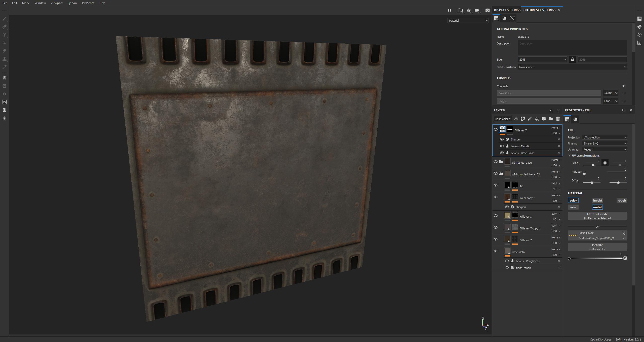Screen dimensions: 644x342
Task: Collapse the UV transformations section
Action: tap(570, 156)
